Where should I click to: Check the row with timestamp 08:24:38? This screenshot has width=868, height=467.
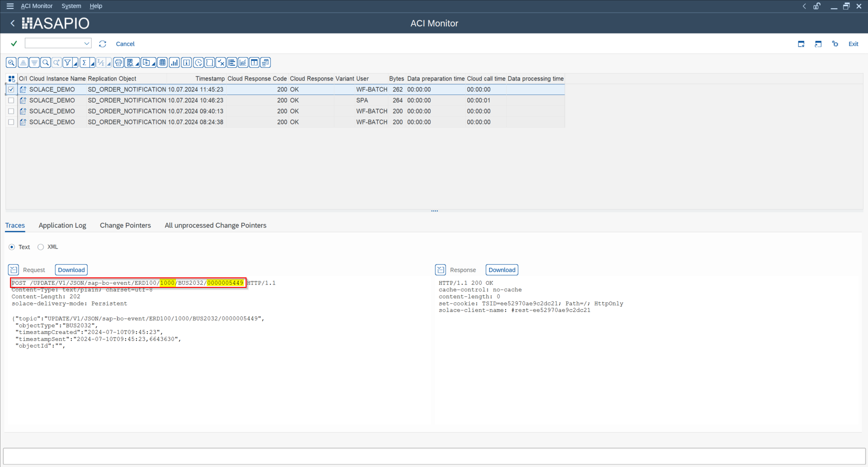point(11,122)
